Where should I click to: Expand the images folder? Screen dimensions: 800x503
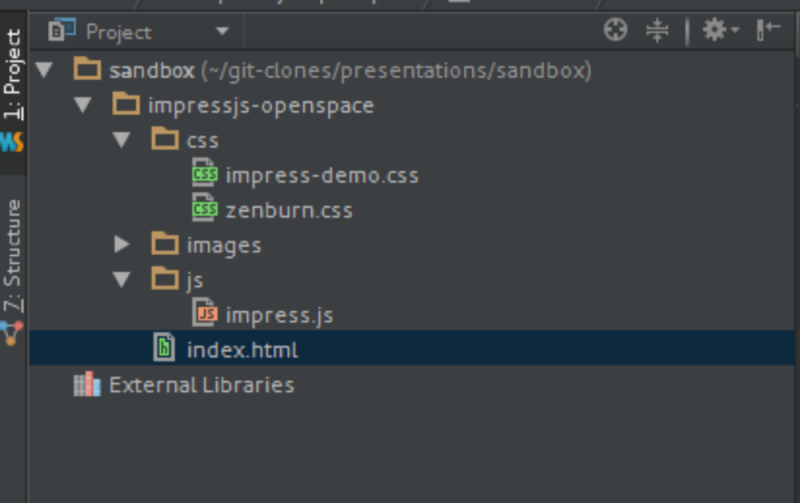122,245
